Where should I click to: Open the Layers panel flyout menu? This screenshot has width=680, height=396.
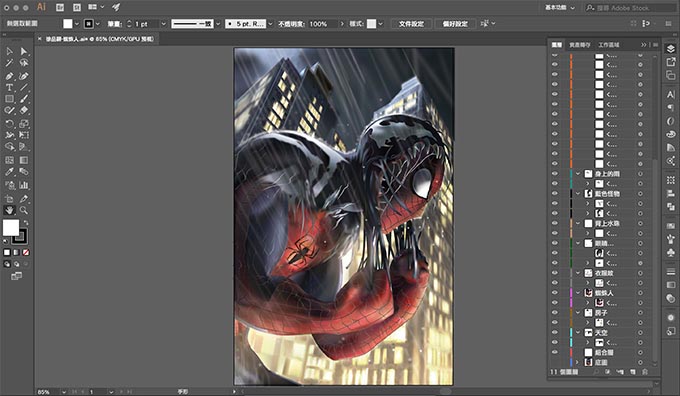pyautogui.click(x=655, y=45)
